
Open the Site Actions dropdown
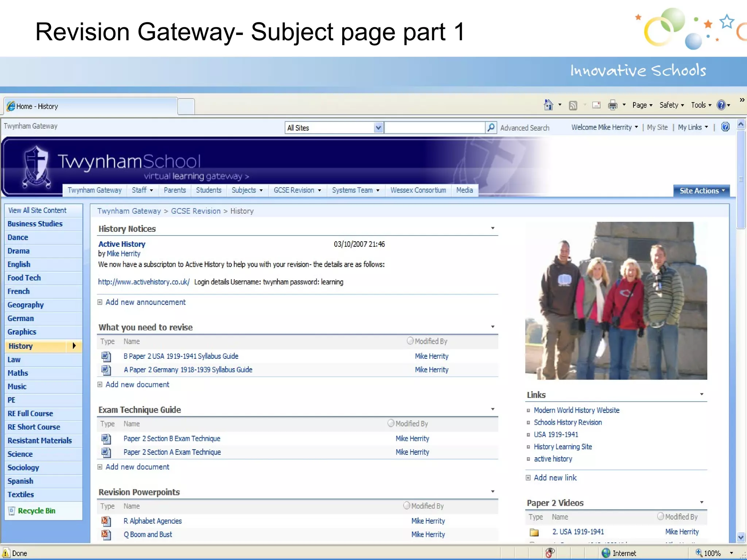click(702, 191)
